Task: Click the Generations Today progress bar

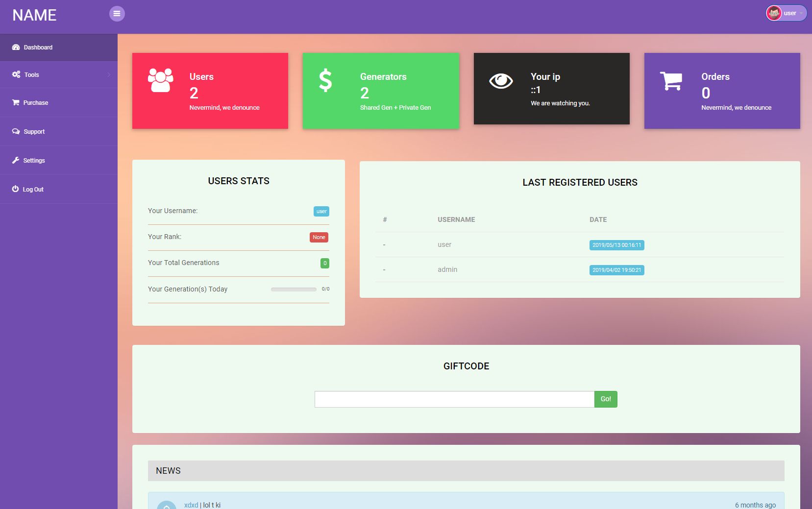Action: click(x=293, y=289)
